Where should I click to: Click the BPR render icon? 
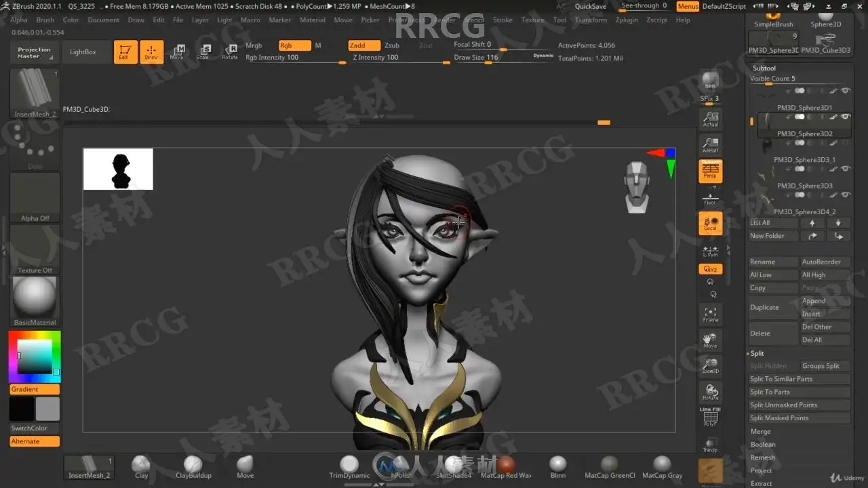click(x=710, y=81)
